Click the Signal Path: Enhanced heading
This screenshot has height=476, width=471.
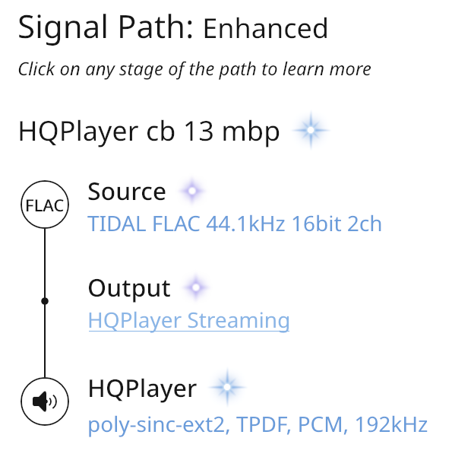pos(173,27)
